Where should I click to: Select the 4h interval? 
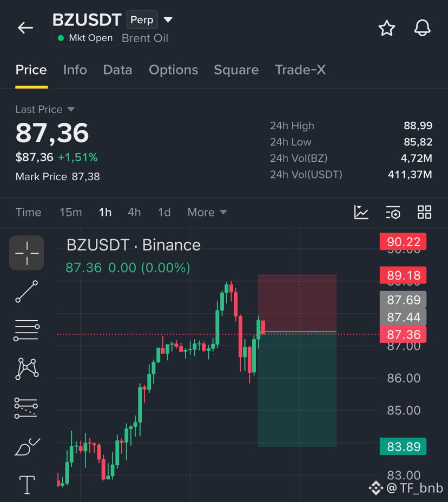point(134,212)
